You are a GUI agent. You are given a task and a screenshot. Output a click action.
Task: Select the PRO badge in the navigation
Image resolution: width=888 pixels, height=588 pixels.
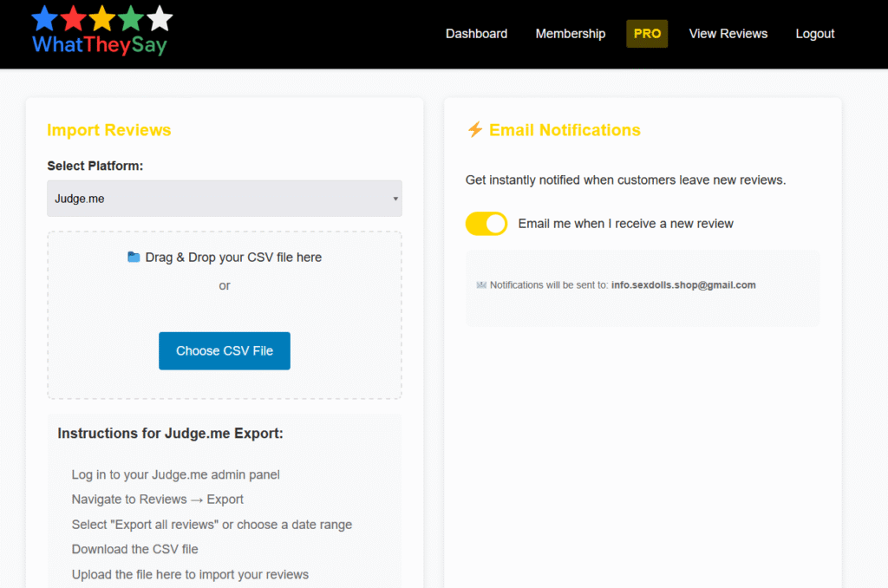pyautogui.click(x=647, y=34)
